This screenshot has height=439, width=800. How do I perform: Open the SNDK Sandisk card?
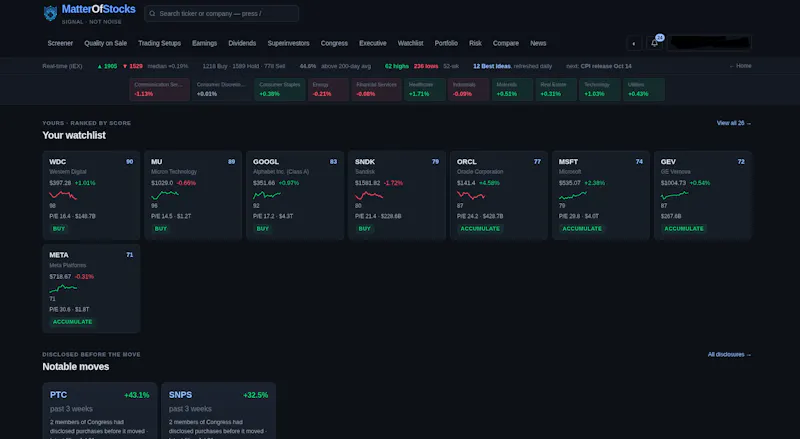pos(397,195)
